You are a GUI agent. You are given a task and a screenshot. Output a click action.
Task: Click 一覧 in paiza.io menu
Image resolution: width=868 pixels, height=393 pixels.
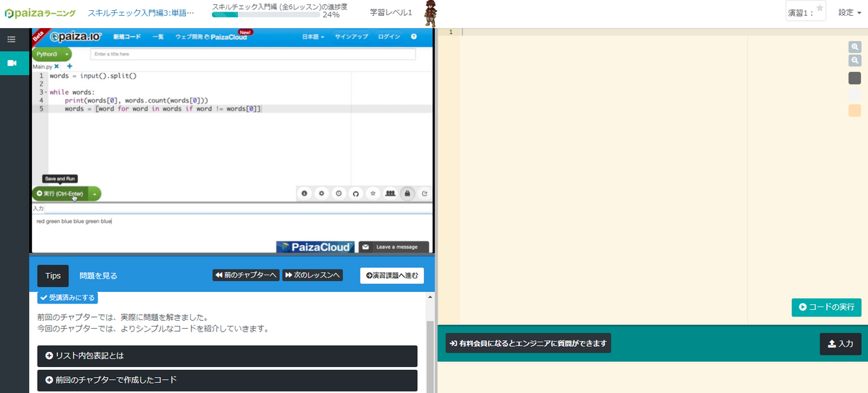(x=158, y=36)
